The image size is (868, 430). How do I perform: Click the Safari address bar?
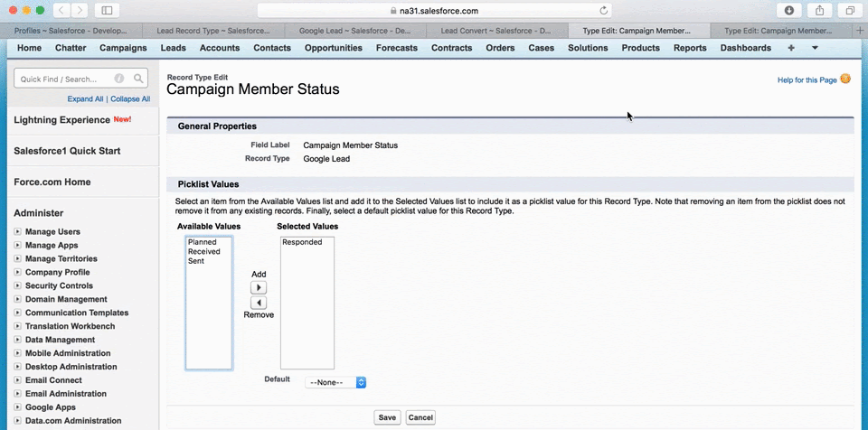[x=435, y=11]
